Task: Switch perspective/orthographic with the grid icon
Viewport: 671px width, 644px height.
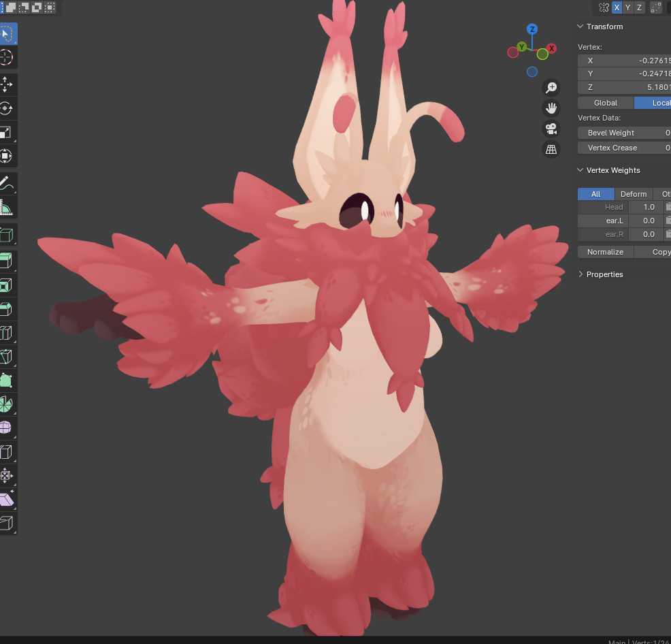Action: pos(551,150)
